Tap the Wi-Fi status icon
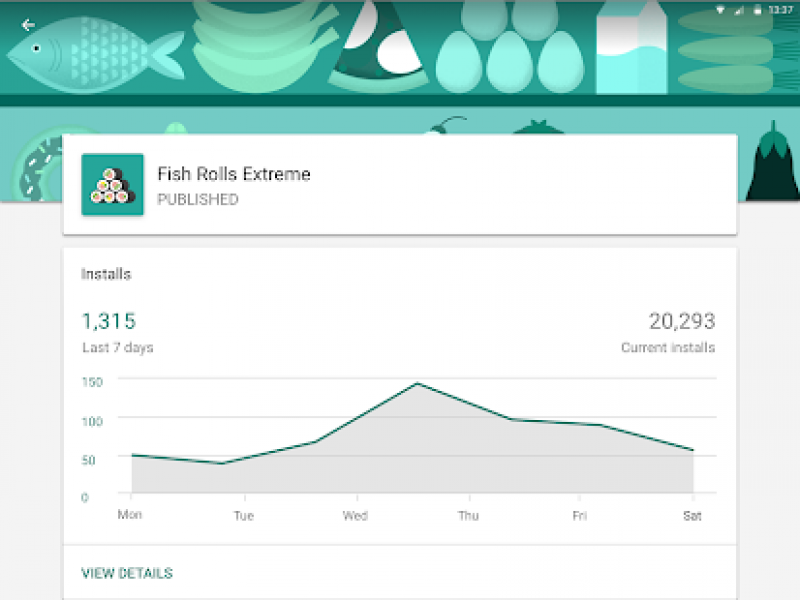The height and width of the screenshot is (600, 800). click(720, 10)
